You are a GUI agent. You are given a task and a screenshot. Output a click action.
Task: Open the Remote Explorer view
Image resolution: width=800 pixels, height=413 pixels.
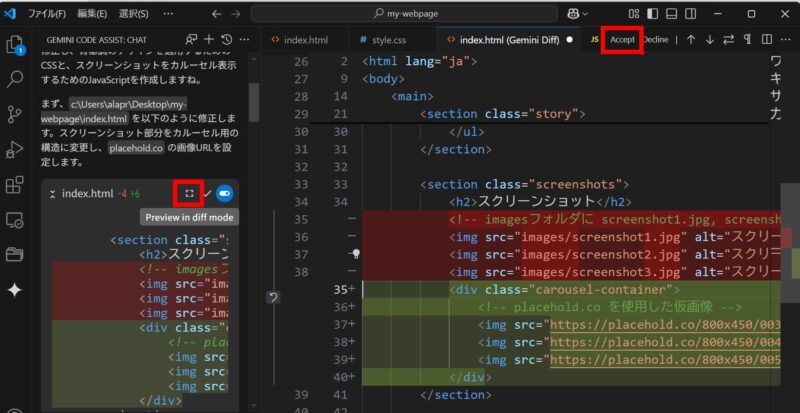[x=14, y=220]
